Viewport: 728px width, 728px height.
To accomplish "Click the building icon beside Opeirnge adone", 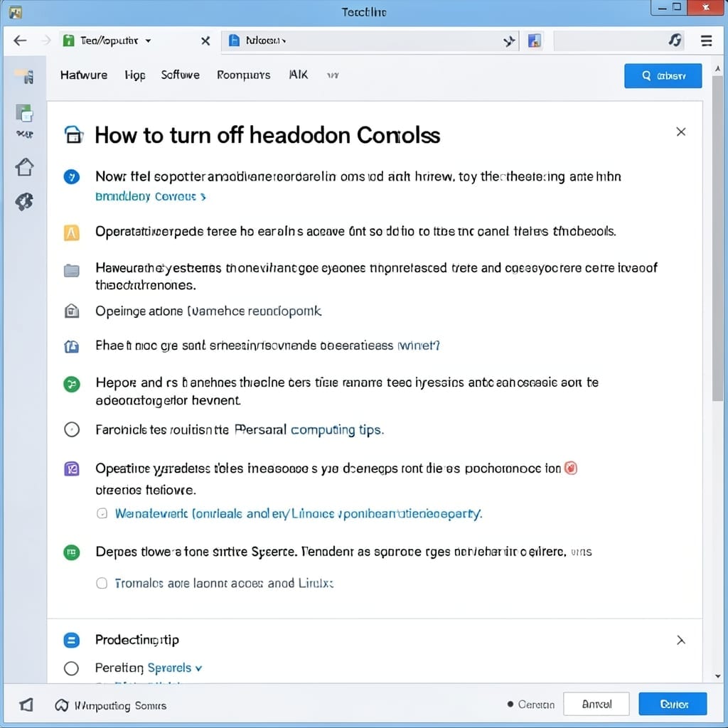I will tap(72, 311).
